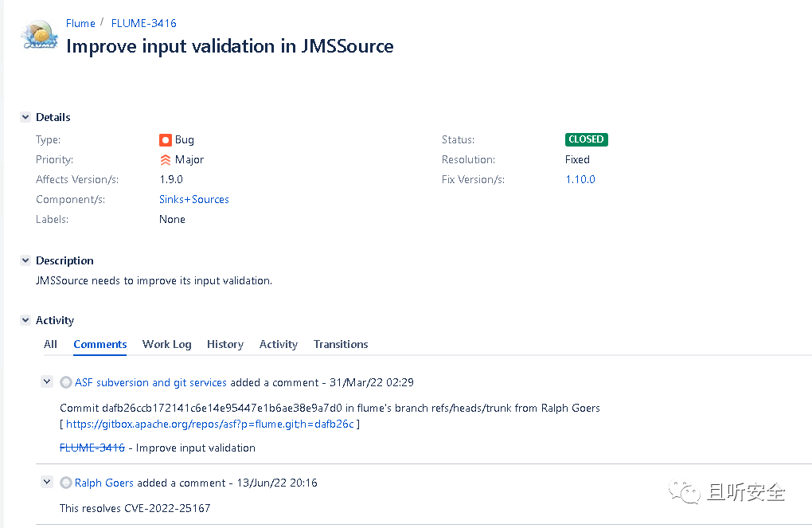
Task: Click the Flume project logo avatar
Action: point(39,35)
